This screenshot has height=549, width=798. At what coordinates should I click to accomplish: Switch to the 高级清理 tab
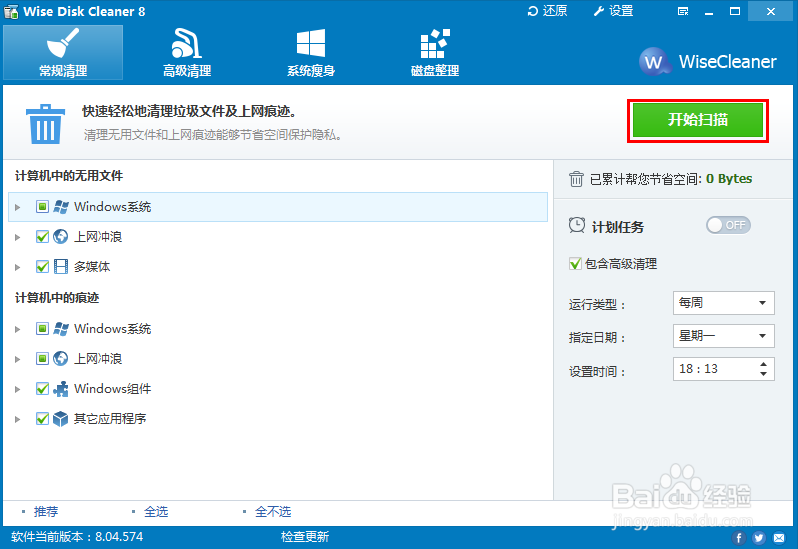pos(187,52)
